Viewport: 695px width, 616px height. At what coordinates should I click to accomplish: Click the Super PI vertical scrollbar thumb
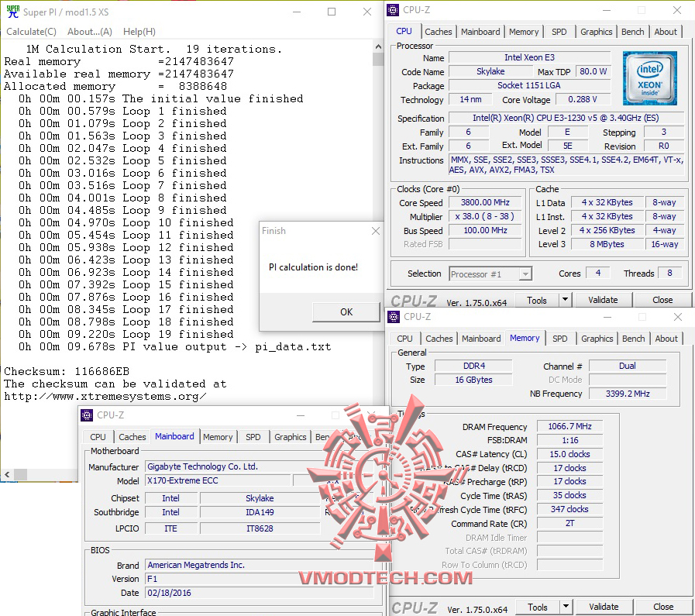(x=378, y=58)
